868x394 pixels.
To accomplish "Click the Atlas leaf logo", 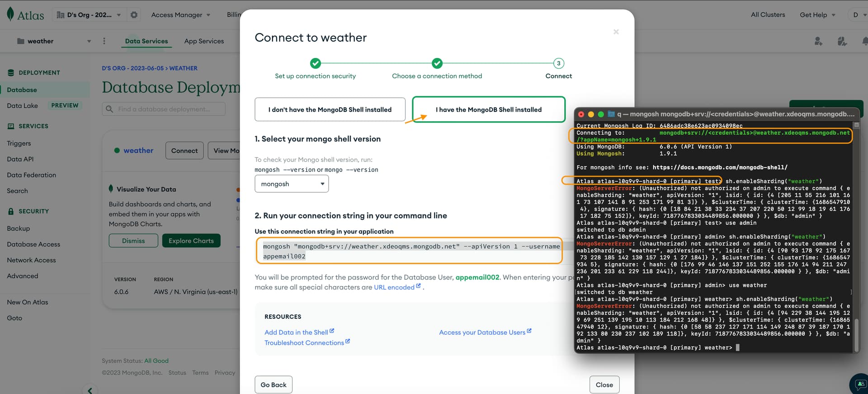I will 11,14.
